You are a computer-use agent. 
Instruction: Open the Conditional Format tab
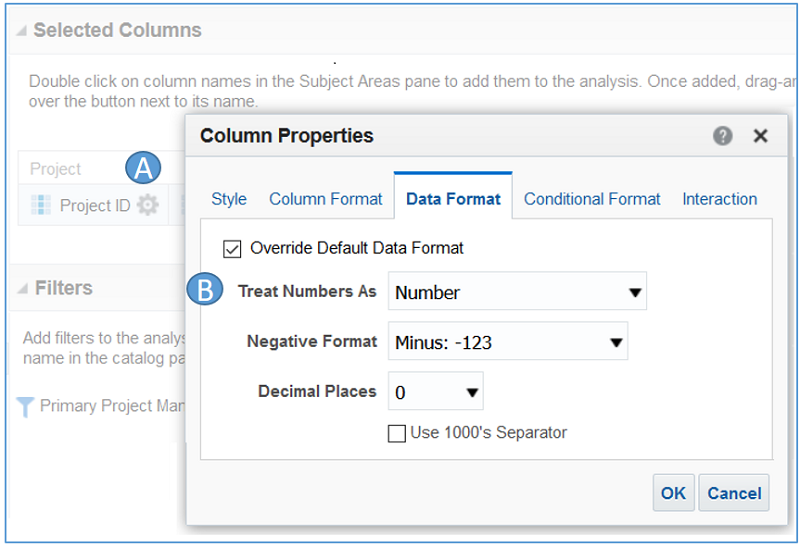(592, 199)
